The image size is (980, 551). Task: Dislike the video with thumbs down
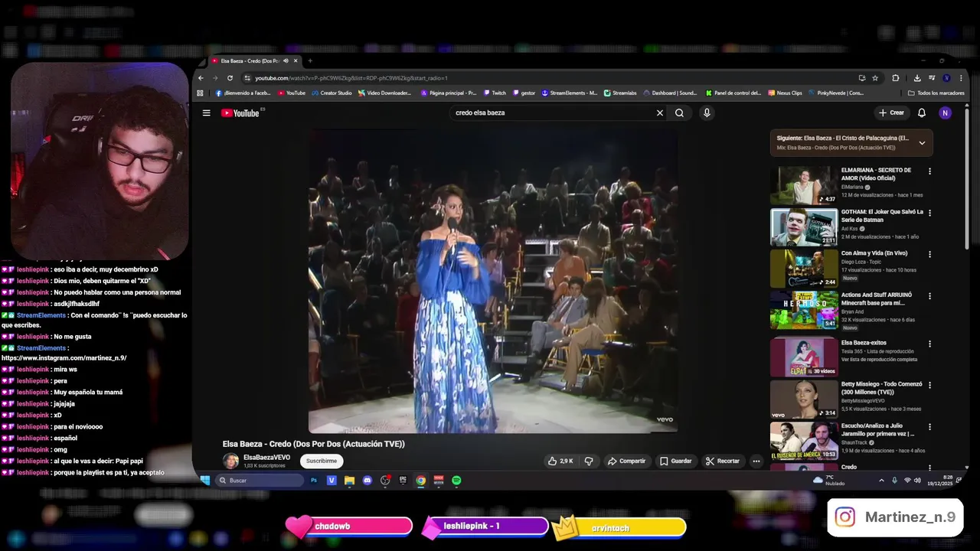click(x=589, y=461)
